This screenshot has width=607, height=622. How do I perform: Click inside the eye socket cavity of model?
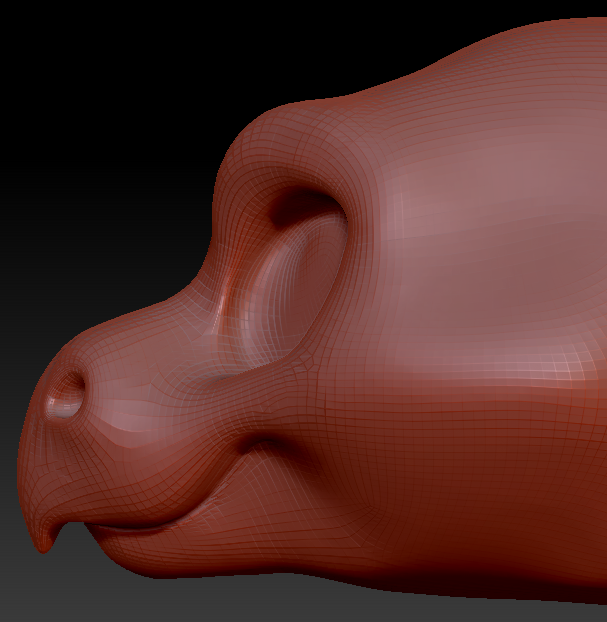(293, 274)
